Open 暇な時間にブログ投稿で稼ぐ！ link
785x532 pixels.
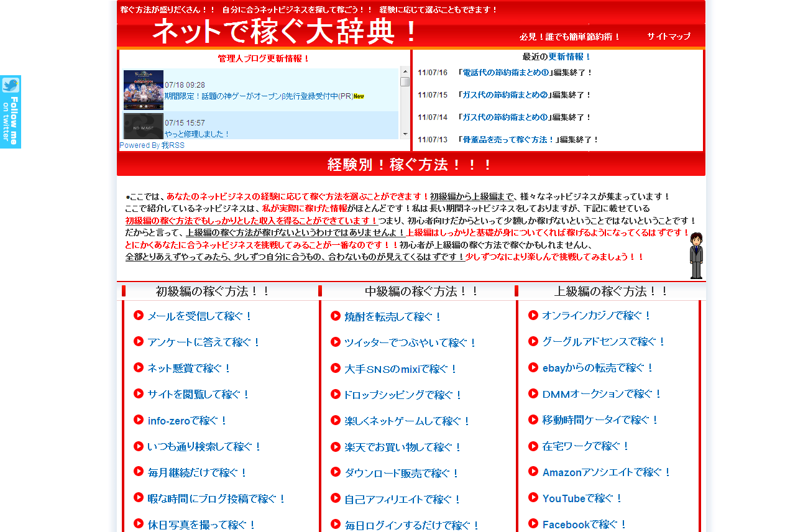pos(217,499)
